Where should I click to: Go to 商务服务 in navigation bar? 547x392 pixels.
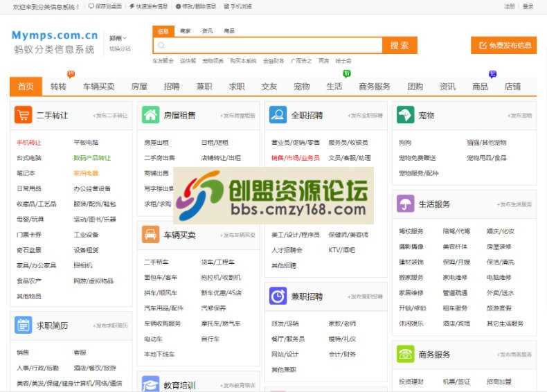(x=375, y=87)
